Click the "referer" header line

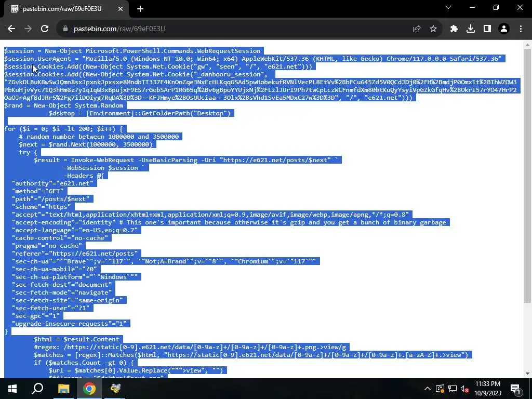click(75, 254)
